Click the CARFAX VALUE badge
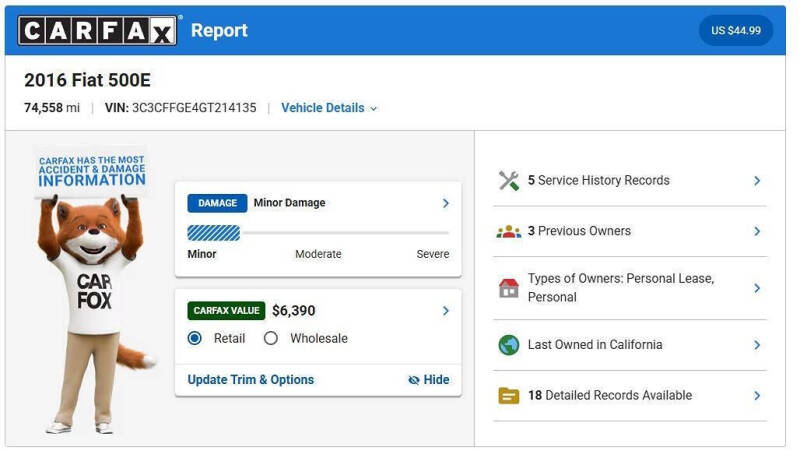Viewport: 800px width, 451px height. coord(226,311)
